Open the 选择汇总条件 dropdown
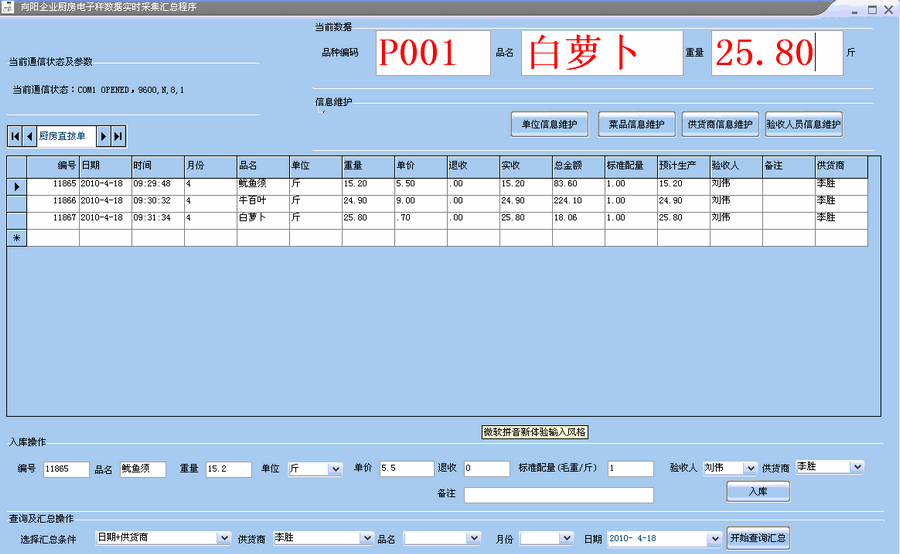 pyautogui.click(x=223, y=538)
